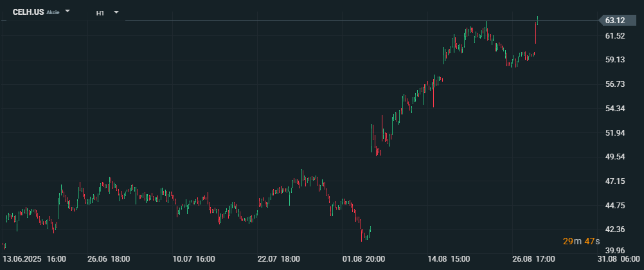
Task: Select the 22.07 18:00 time marker
Action: pyautogui.click(x=278, y=259)
